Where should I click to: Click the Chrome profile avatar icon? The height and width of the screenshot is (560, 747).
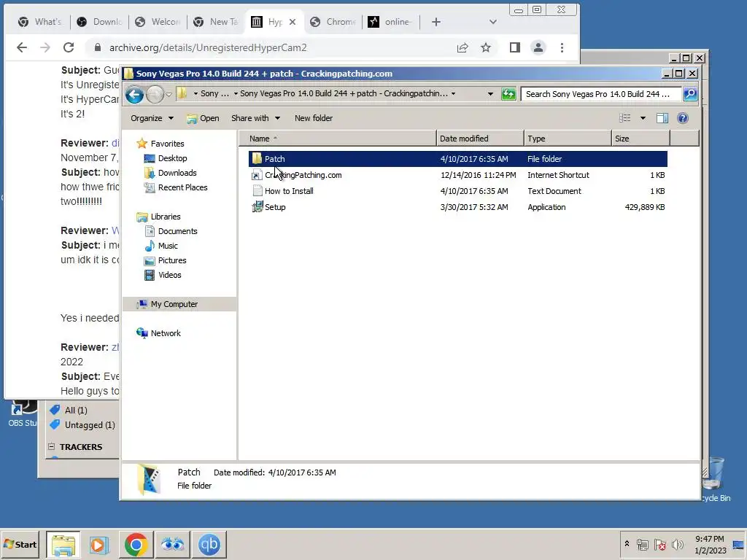538,47
